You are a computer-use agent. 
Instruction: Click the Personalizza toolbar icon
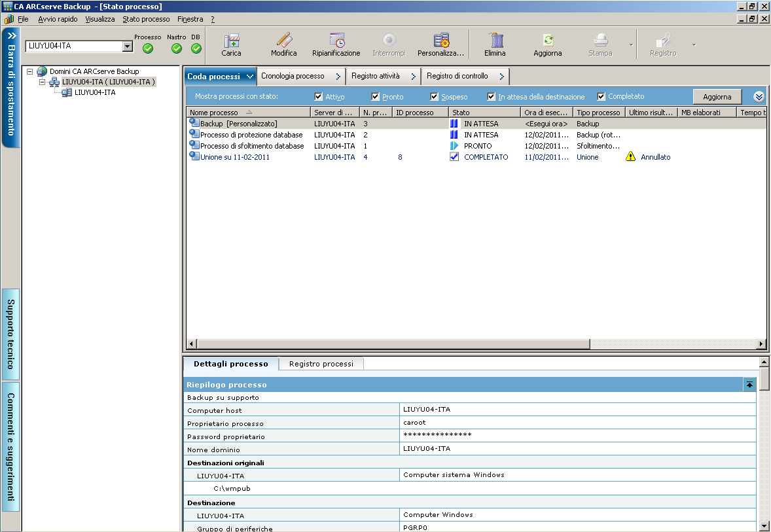[441, 41]
